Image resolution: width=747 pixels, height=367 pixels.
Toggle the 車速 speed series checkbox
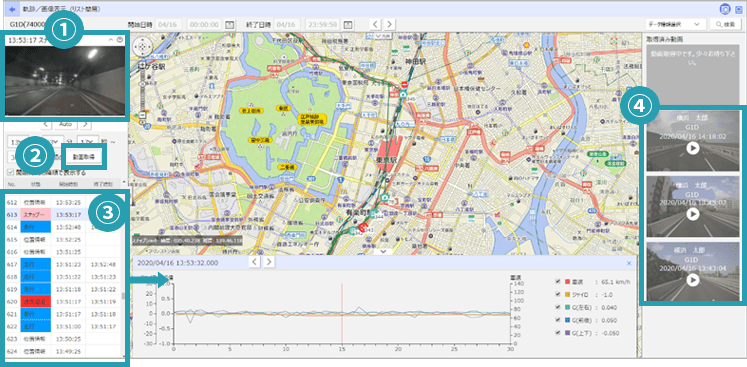tap(558, 282)
